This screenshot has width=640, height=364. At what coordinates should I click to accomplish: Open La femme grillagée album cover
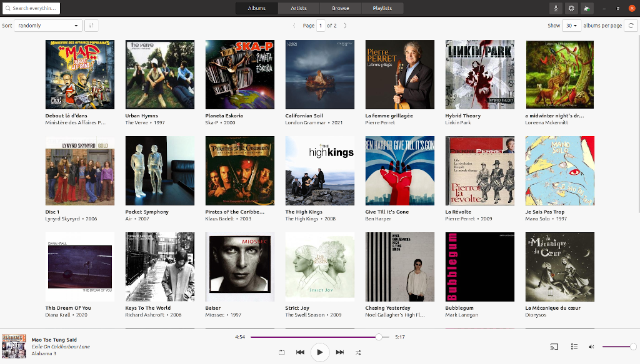(x=400, y=74)
